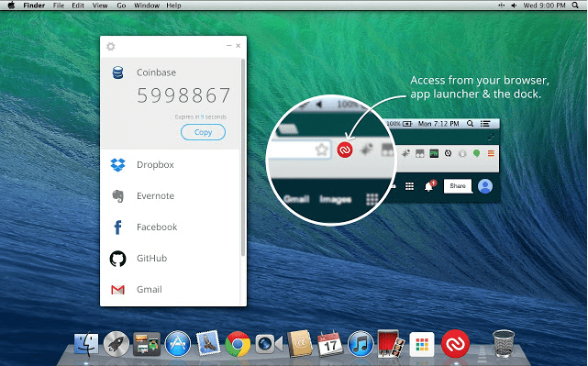
Task: Open the Google apps grid icon
Action: (409, 186)
